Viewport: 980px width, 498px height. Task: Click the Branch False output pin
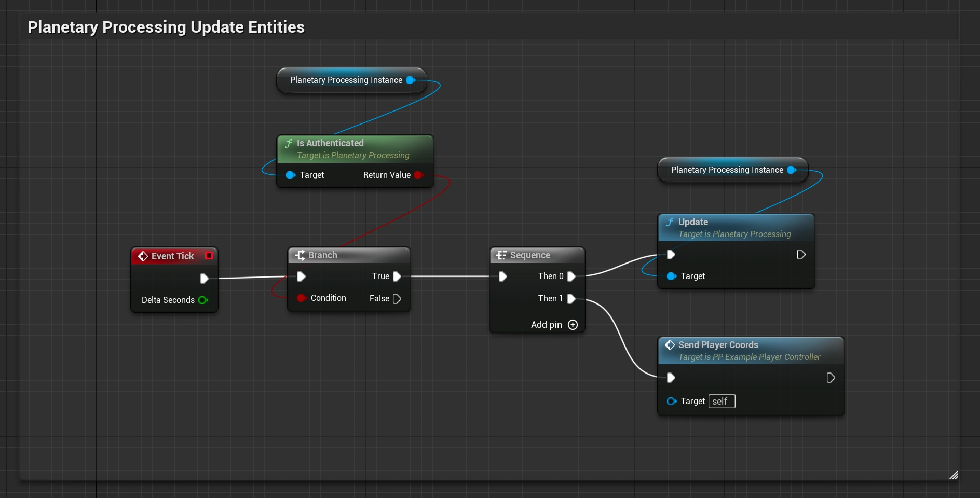coord(397,299)
